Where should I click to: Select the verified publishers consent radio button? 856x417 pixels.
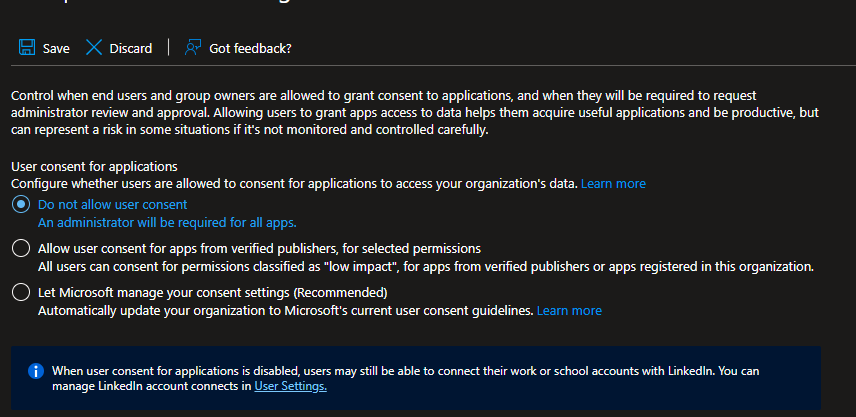[20, 249]
